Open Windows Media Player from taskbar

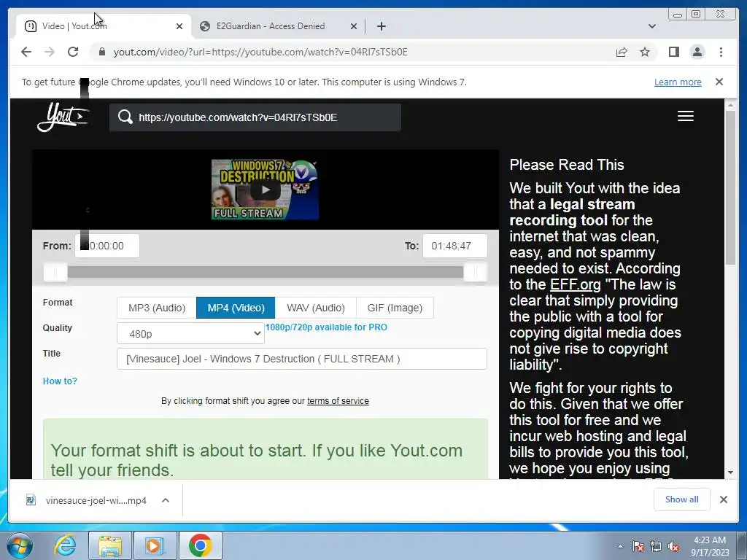click(x=154, y=545)
